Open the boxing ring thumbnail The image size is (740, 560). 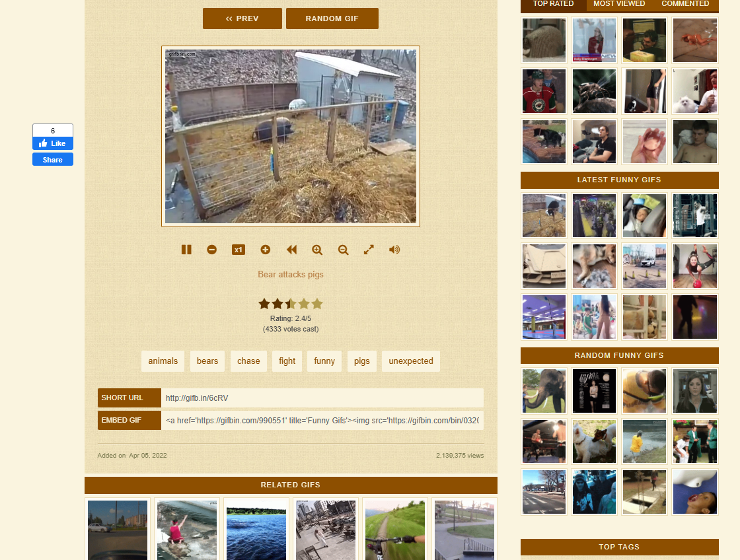tap(544, 442)
